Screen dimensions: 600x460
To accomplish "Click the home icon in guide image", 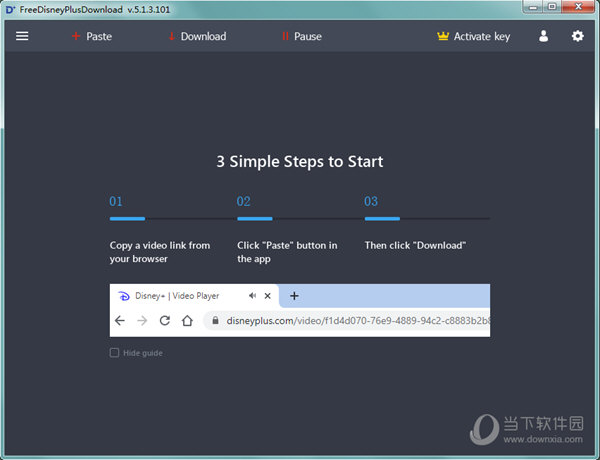I will tap(187, 320).
